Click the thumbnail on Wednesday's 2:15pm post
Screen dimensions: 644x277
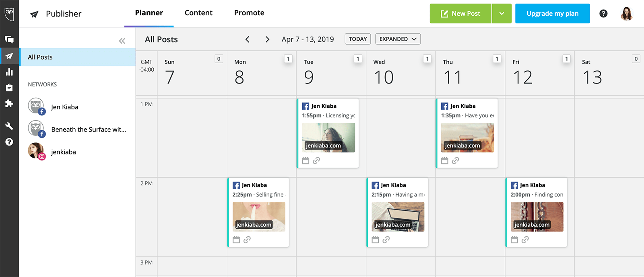[x=398, y=217]
